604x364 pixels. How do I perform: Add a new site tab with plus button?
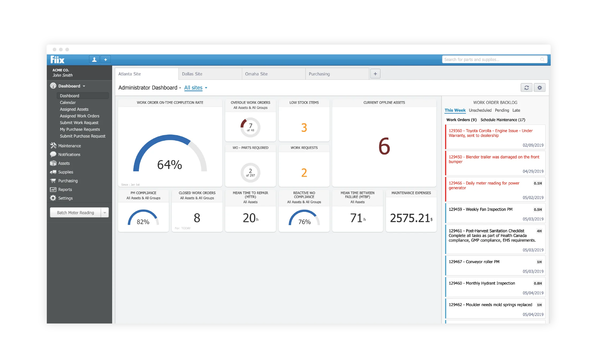pyautogui.click(x=375, y=74)
